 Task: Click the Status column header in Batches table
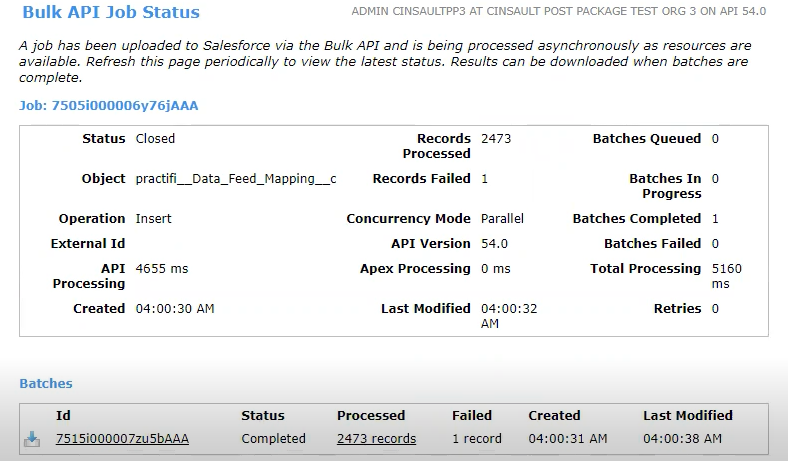(x=264, y=415)
